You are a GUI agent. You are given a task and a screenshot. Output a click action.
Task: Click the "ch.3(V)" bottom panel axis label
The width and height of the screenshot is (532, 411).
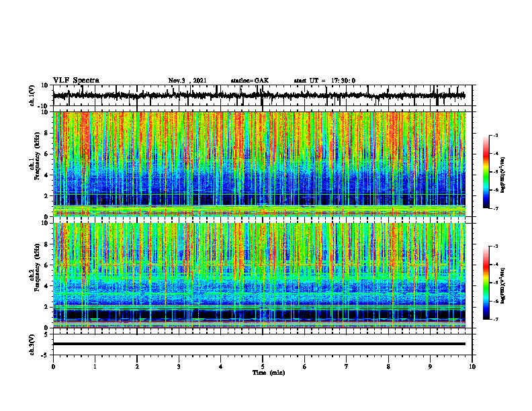point(32,345)
